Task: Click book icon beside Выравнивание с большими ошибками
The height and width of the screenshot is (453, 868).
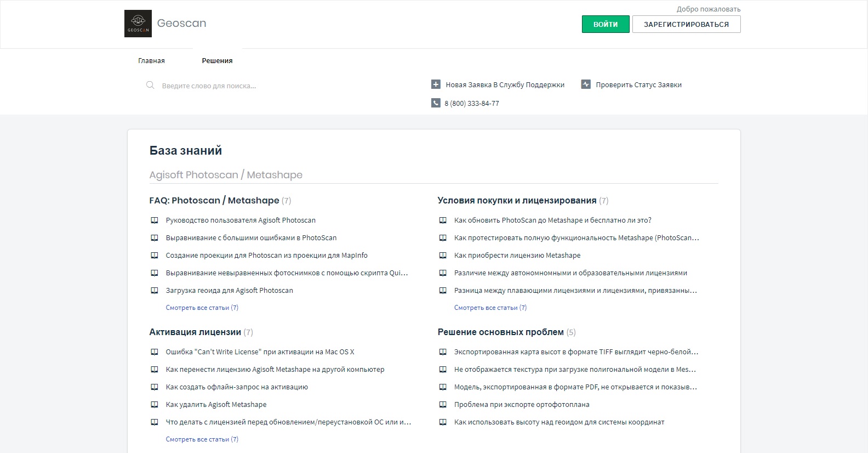Action: (x=155, y=238)
